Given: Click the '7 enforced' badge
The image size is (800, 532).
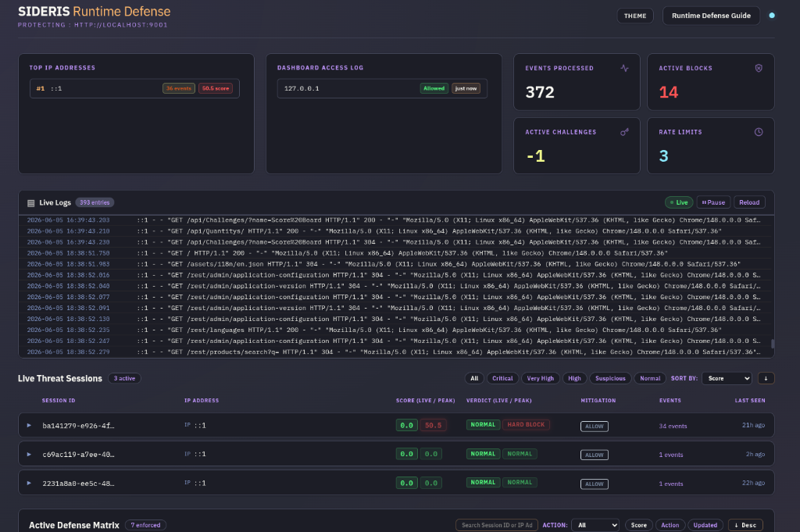Looking at the screenshot, I should tap(145, 525).
